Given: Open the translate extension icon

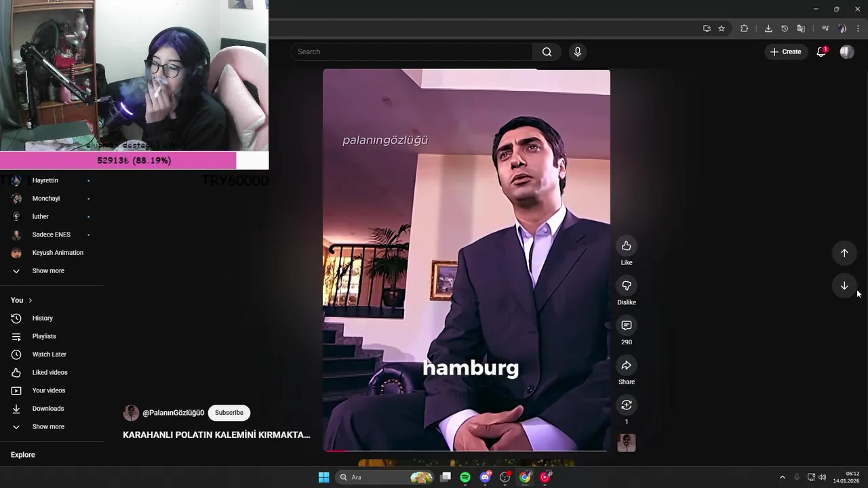Looking at the screenshot, I should click(x=801, y=28).
